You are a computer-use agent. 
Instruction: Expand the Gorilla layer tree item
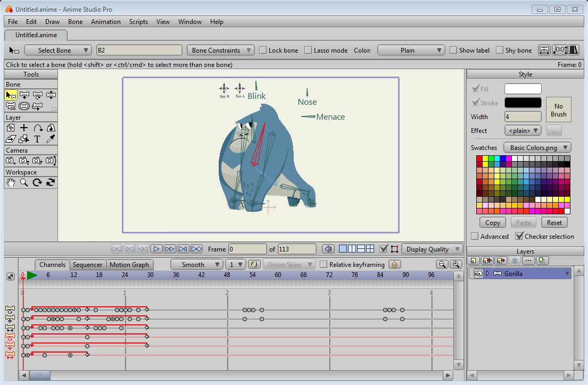[488, 273]
